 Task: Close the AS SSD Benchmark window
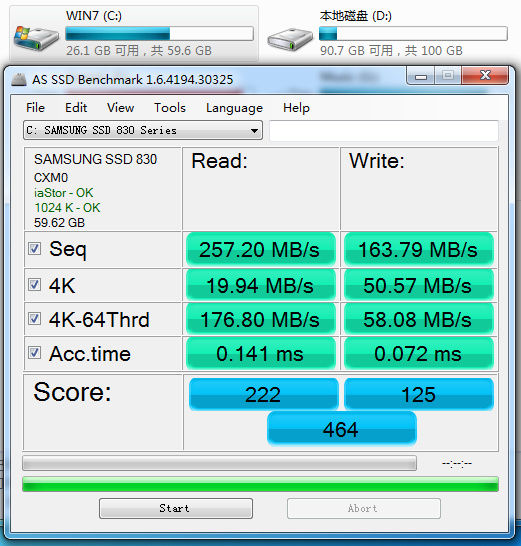485,75
